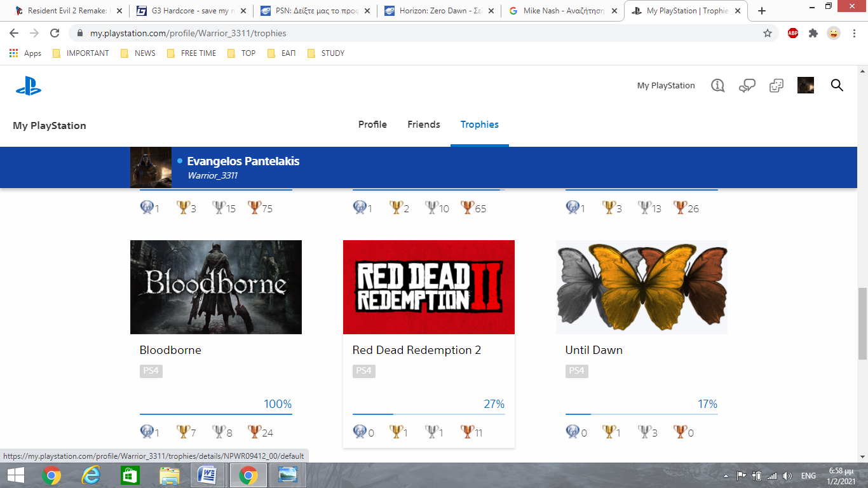Click the PlayStation logo icon

29,86
